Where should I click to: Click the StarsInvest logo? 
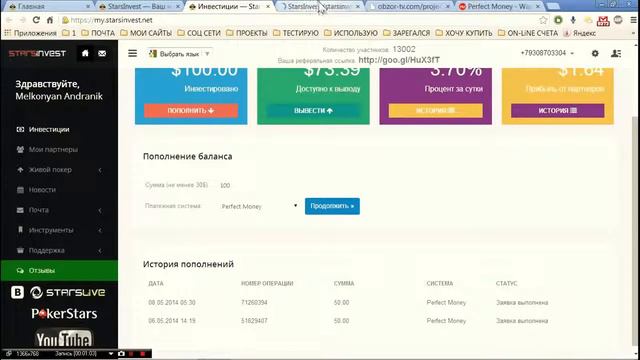37,53
